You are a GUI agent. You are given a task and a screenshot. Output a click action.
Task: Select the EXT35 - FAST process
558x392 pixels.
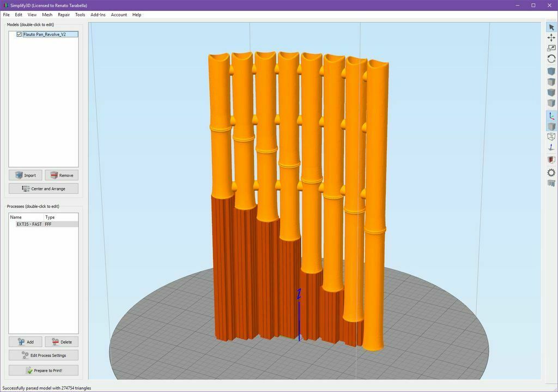(29, 224)
